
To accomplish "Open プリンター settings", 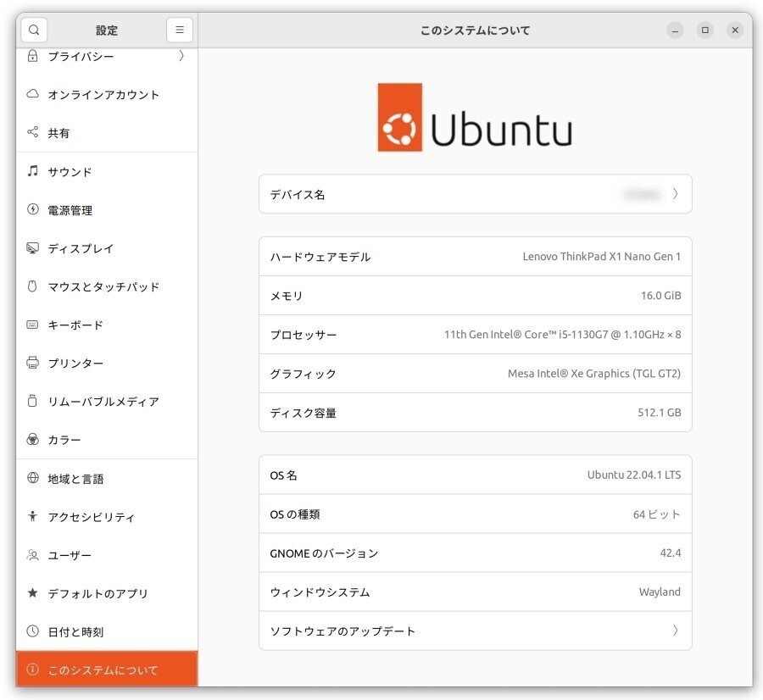I will 107,364.
